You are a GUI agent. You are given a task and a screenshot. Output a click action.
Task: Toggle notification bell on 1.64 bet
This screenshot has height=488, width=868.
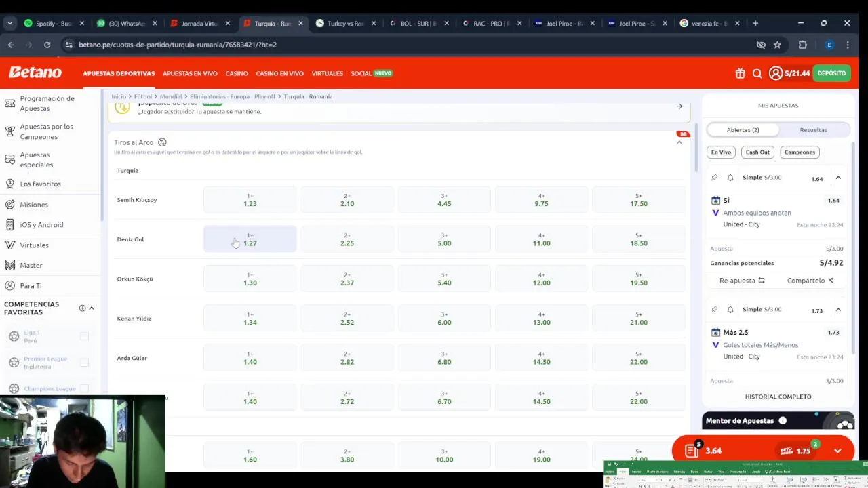(730, 178)
